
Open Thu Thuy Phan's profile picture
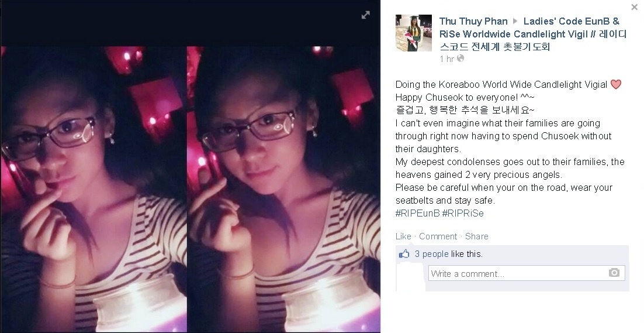414,33
